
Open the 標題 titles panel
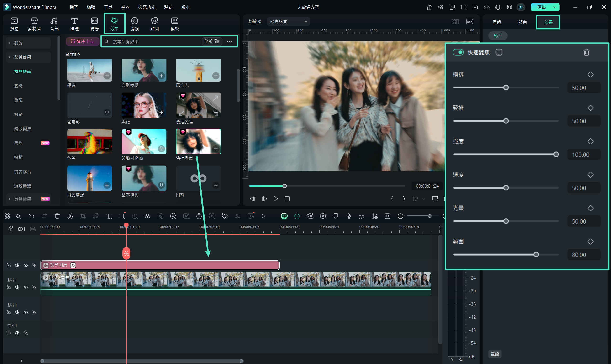coord(74,24)
